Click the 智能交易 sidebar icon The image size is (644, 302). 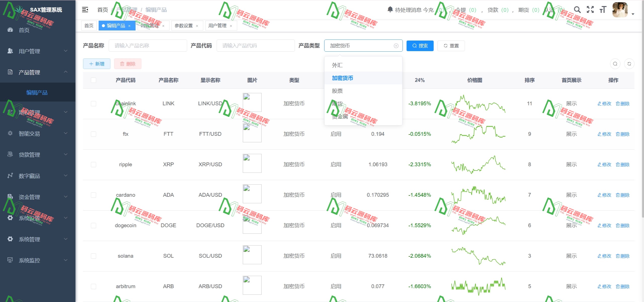click(x=10, y=133)
